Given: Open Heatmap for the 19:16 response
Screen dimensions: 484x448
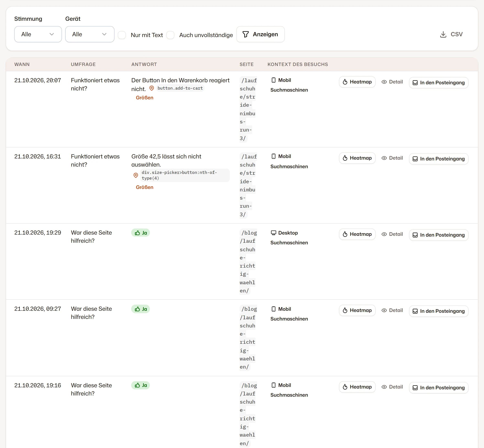Looking at the screenshot, I should pos(357,387).
